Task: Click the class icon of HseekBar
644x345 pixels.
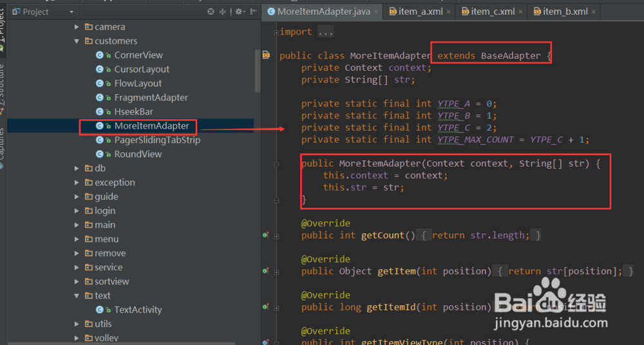Action: click(x=99, y=112)
